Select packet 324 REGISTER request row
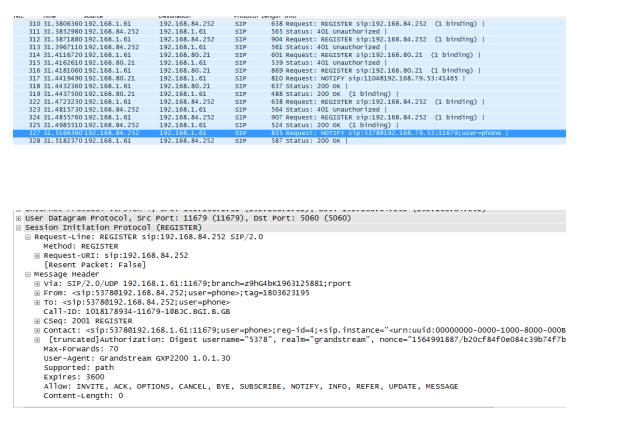 [289, 117]
